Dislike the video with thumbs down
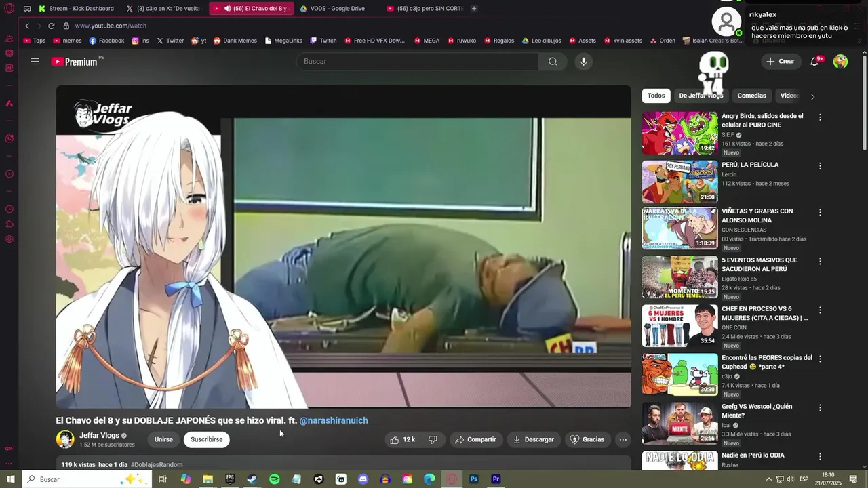The height and width of the screenshot is (488, 868). pyautogui.click(x=433, y=440)
